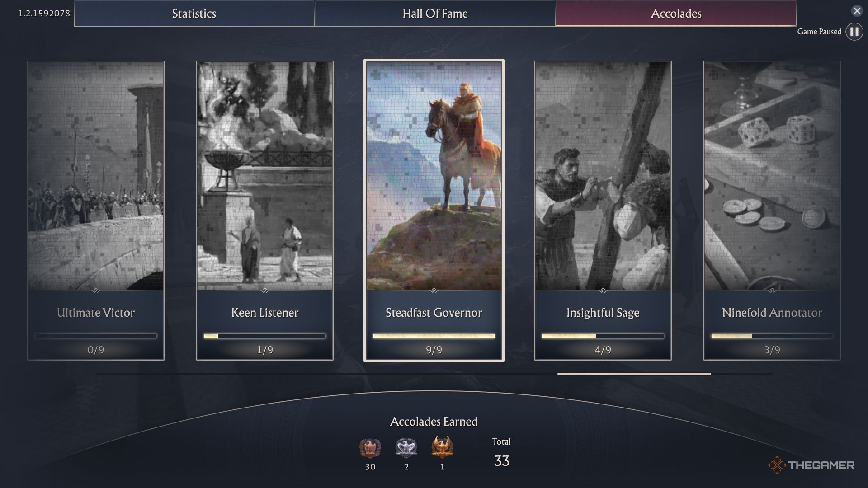Click the silver accolade medal icon
This screenshot has width=868, height=488.
tap(406, 448)
